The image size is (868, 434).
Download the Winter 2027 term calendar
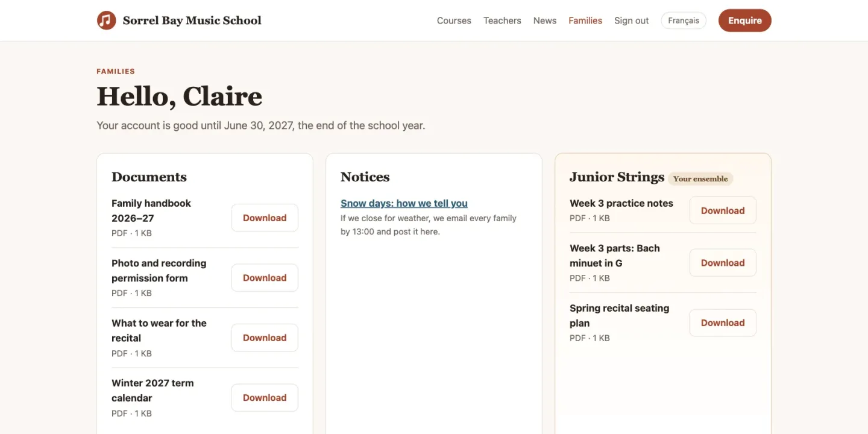(265, 398)
